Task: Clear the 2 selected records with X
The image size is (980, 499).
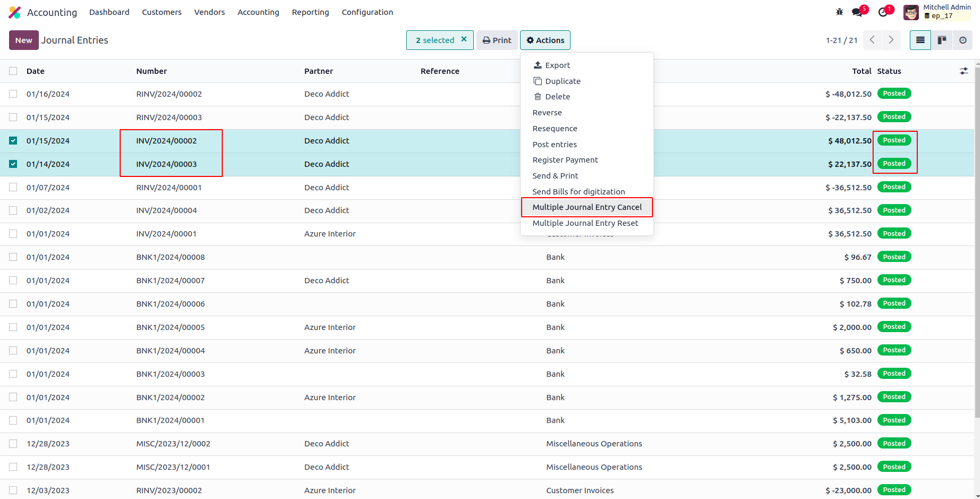Action: (x=464, y=39)
